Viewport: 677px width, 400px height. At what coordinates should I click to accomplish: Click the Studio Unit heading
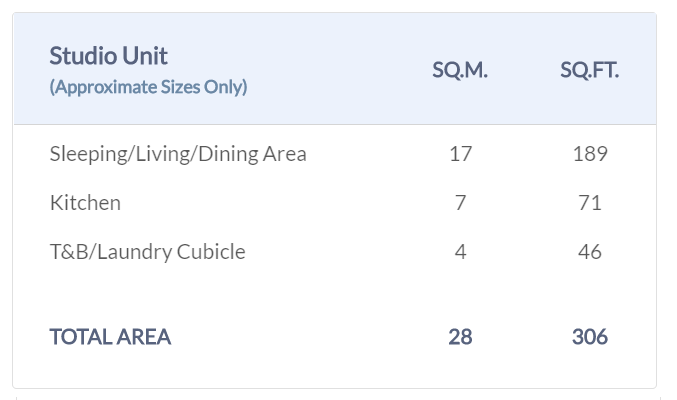coord(108,56)
